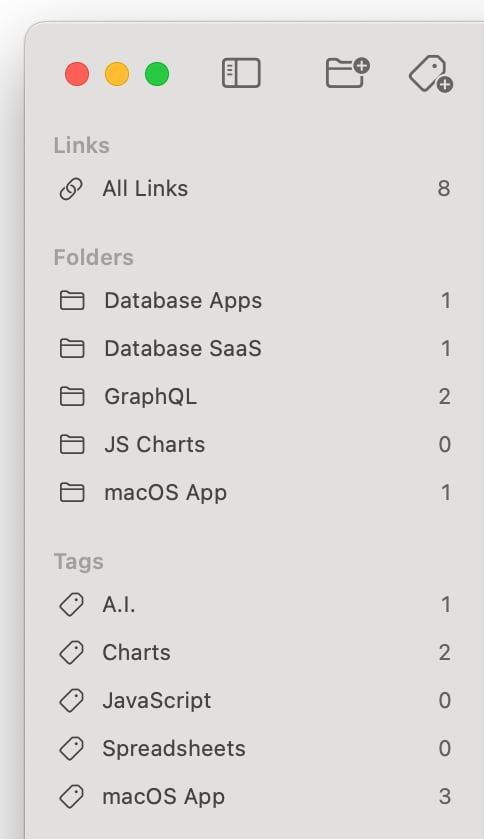Click the JavaScript tag icon
Screen dimensions: 484x839
pos(72,701)
